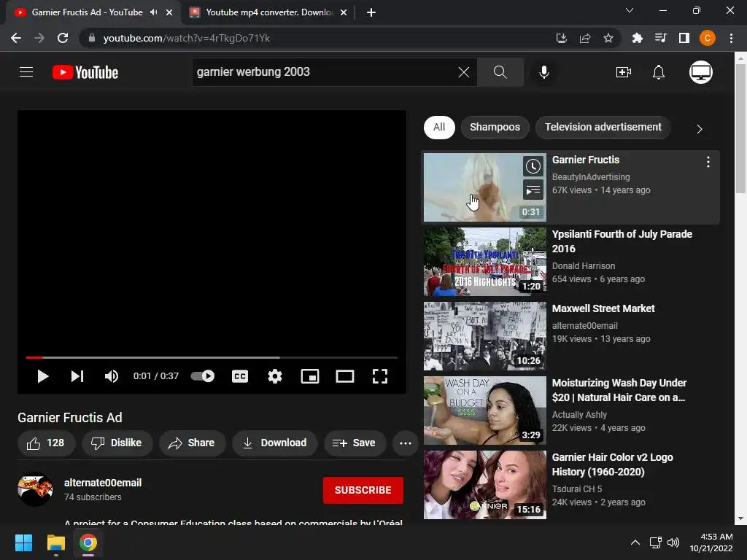Open player settings gear

click(275, 376)
